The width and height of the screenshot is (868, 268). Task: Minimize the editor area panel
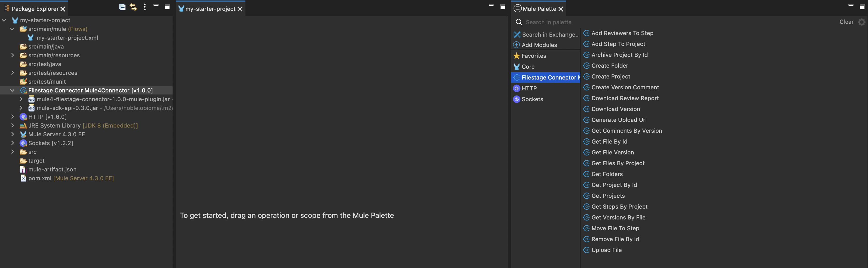(x=491, y=5)
